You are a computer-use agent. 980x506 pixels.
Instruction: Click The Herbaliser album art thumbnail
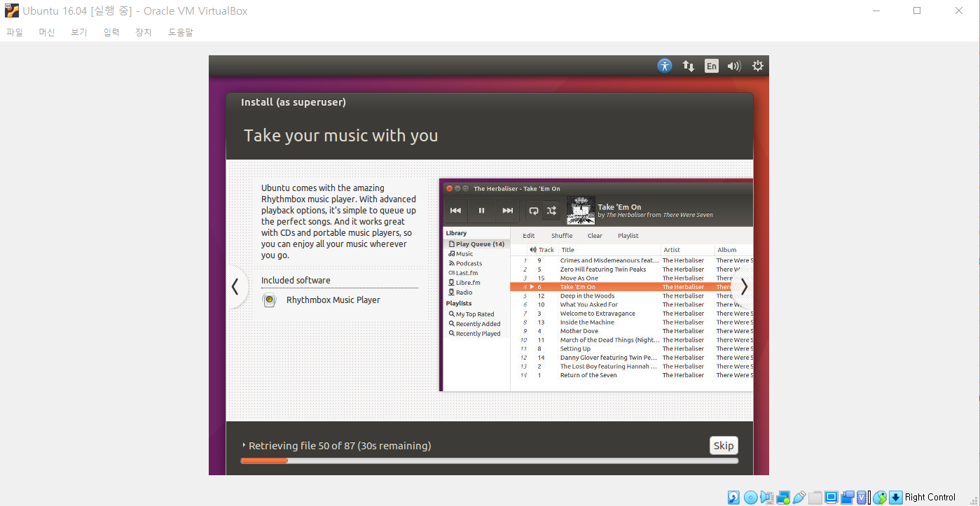tap(581, 211)
